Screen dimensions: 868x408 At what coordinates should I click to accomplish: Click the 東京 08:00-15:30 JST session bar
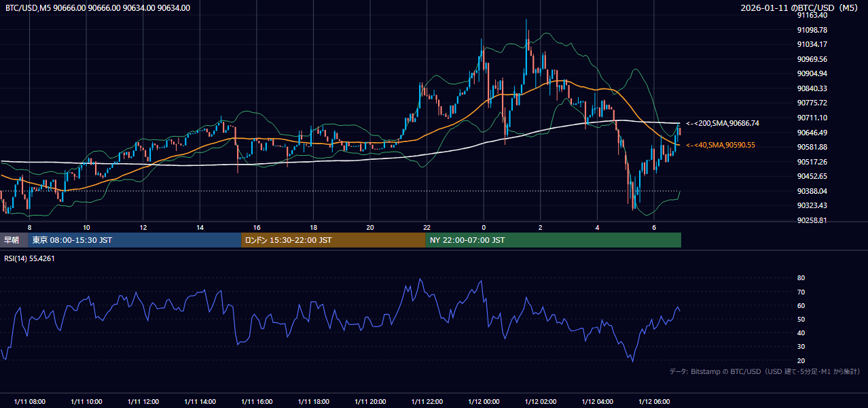tap(135, 240)
